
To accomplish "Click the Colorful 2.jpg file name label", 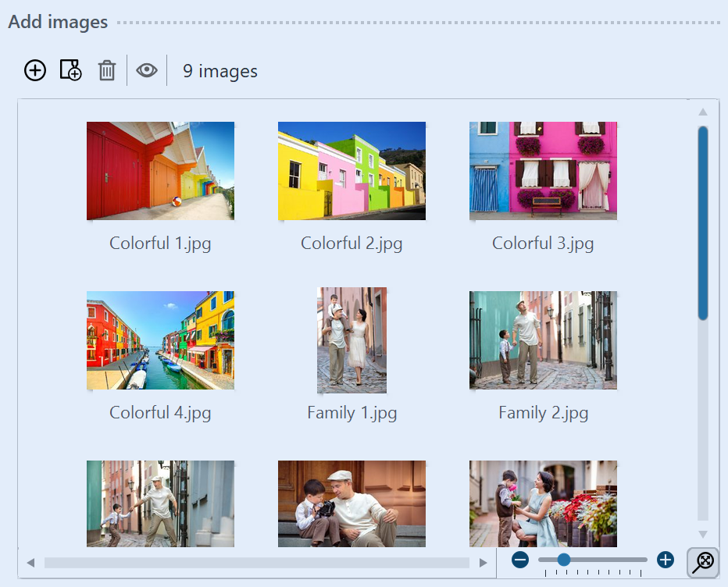I will (x=352, y=244).
